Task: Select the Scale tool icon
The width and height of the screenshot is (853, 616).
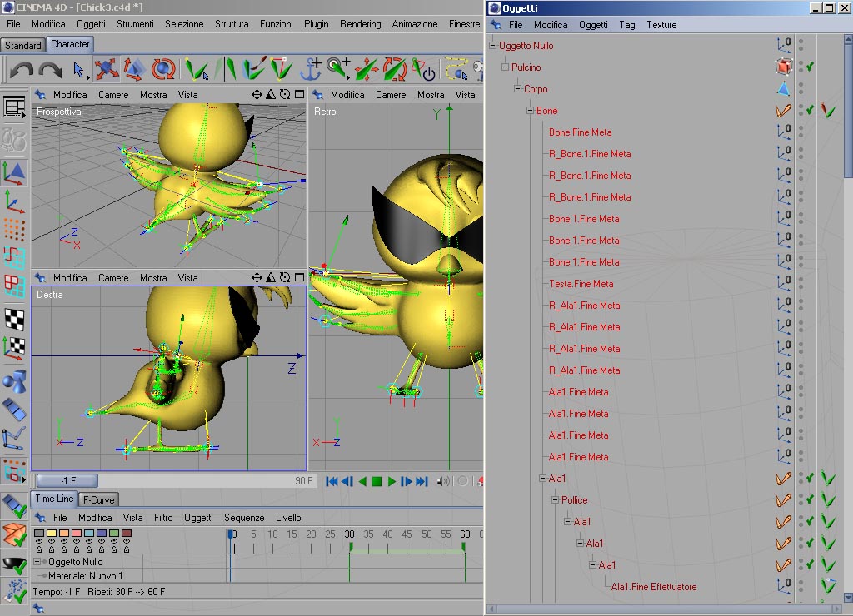Action: (134, 69)
